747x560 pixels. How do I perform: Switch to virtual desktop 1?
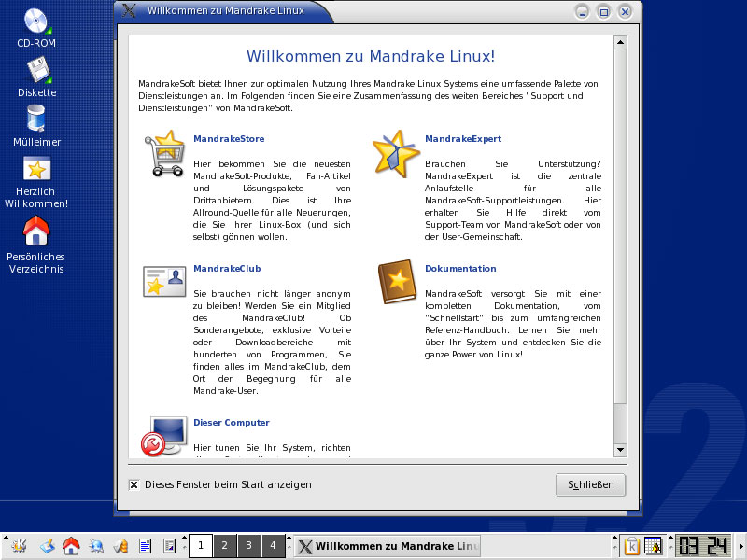coord(201,546)
